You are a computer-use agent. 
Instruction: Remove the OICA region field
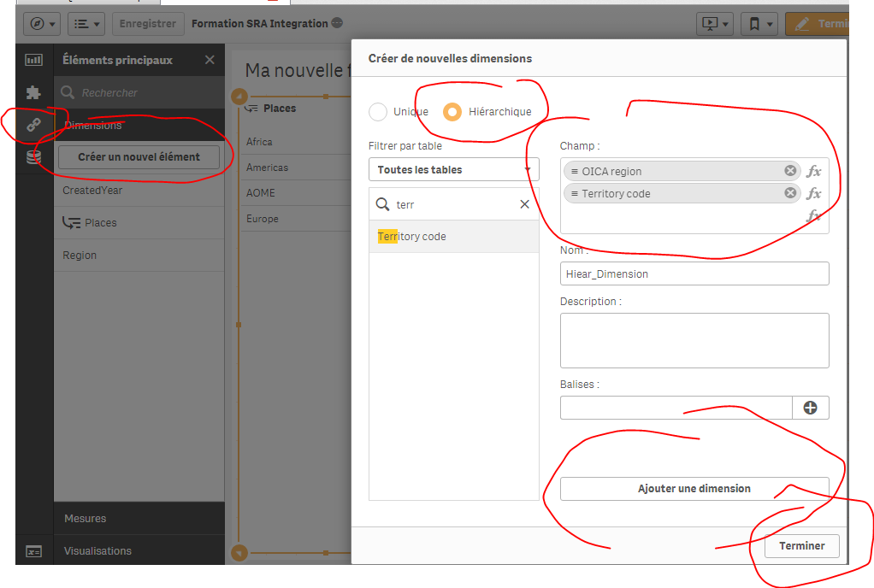[790, 171]
